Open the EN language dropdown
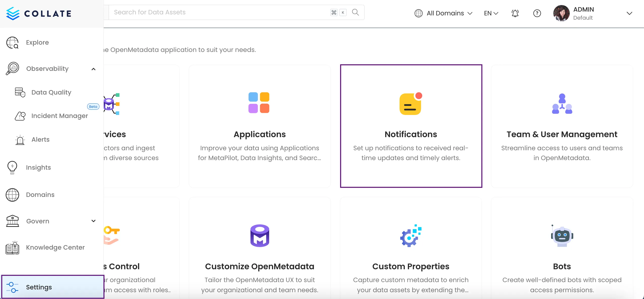 point(491,13)
